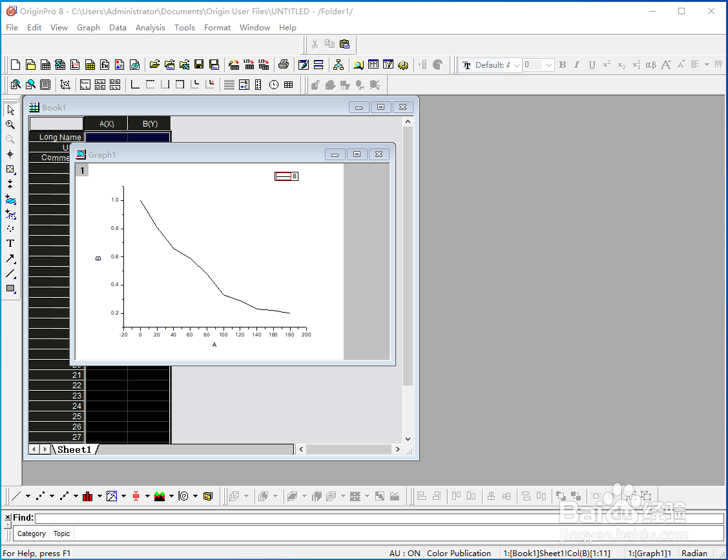The height and width of the screenshot is (560, 728).
Task: Click the Category header in the Find panel
Action: (x=32, y=534)
